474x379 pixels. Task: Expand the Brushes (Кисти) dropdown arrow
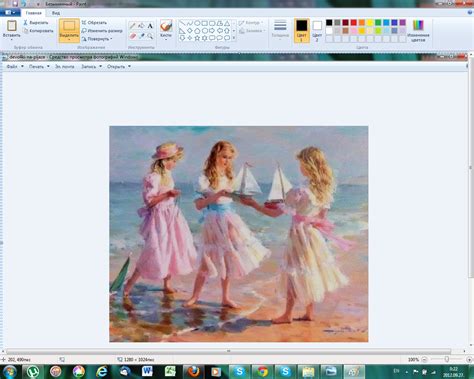pos(166,40)
